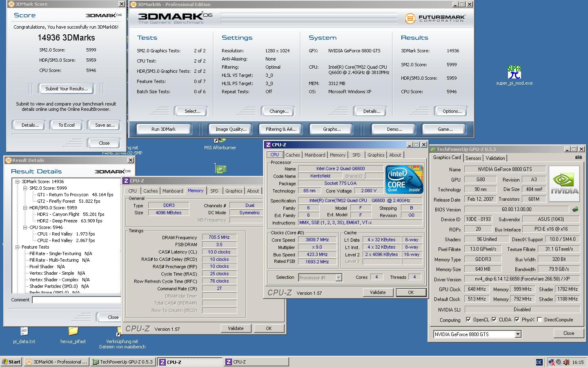The image size is (588, 368).
Task: Switch to TechPowerUp GPU-Z taskbar item
Action: [123, 362]
